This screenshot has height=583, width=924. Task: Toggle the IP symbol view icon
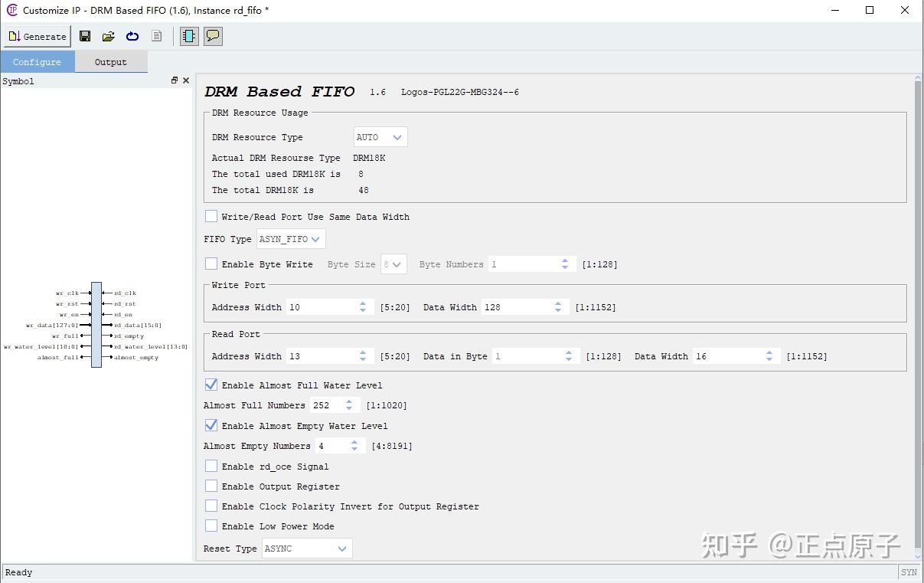coord(188,35)
